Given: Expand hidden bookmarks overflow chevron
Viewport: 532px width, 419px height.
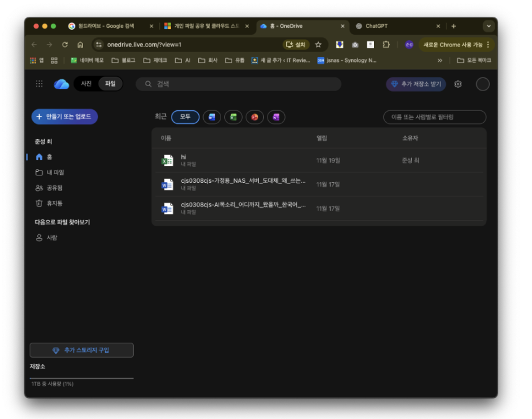Looking at the screenshot, I should tap(440, 61).
